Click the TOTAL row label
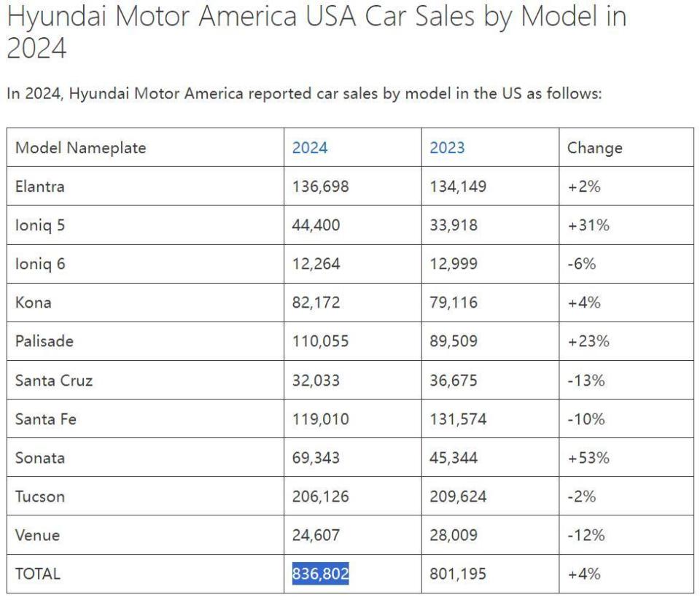Screen dimensions: 700x600 click(x=38, y=574)
